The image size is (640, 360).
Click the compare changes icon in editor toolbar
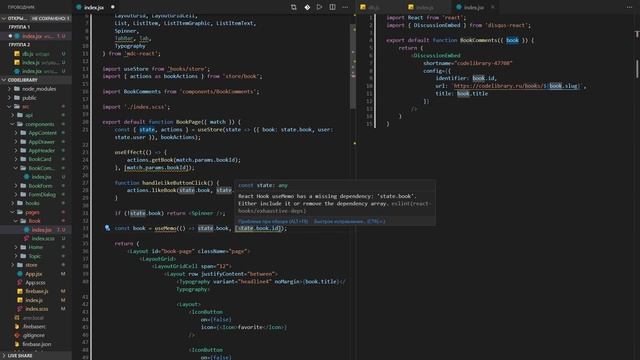[x=293, y=7]
